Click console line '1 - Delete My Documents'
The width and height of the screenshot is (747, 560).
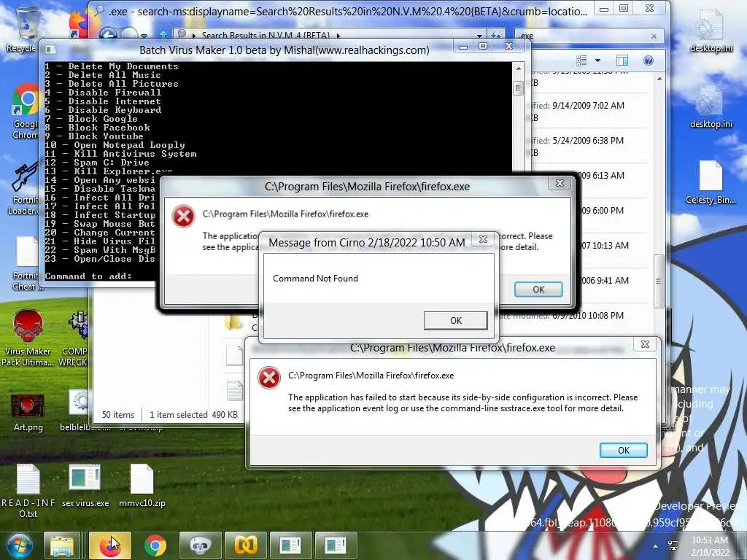click(x=112, y=66)
